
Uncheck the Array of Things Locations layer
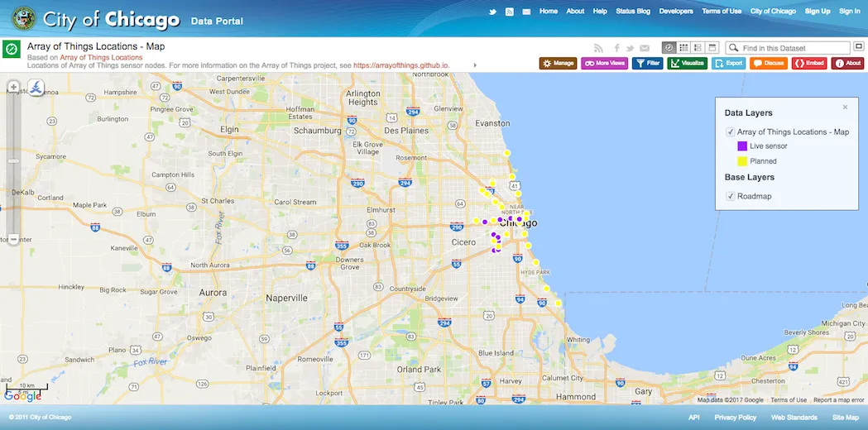pyautogui.click(x=731, y=132)
